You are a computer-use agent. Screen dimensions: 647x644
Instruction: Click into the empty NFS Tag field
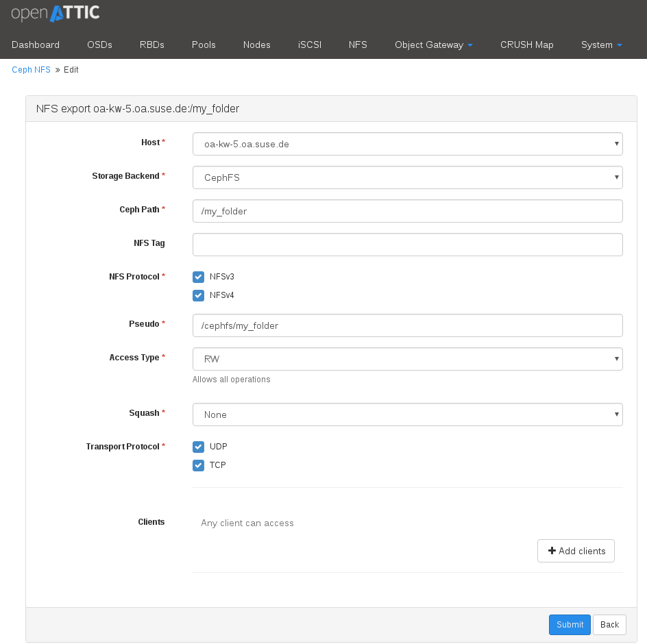(x=407, y=245)
